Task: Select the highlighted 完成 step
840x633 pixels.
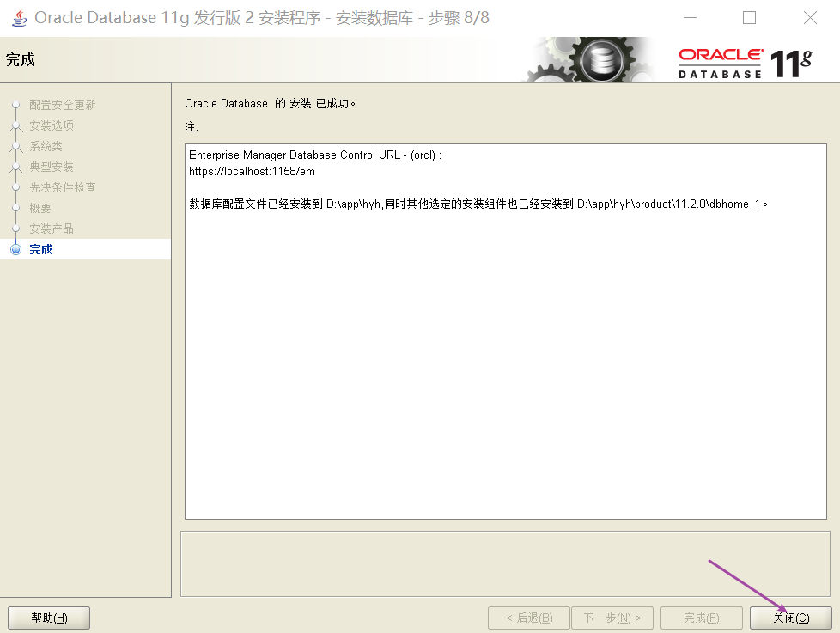Action: point(86,249)
